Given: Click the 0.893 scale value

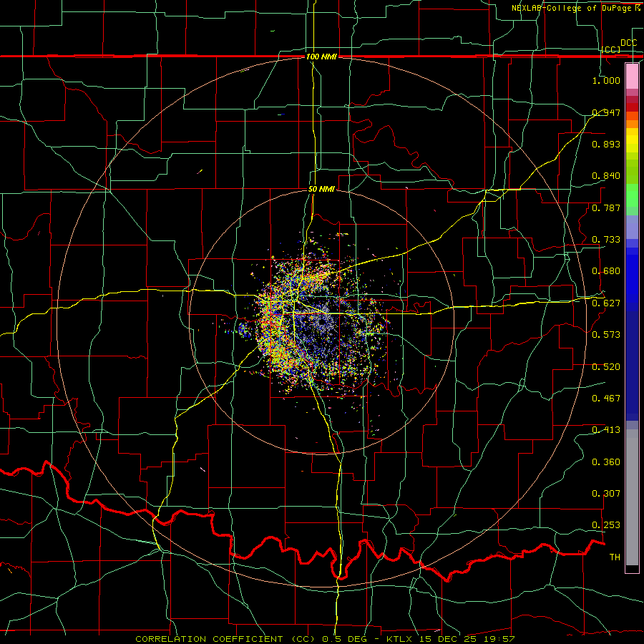Looking at the screenshot, I should pos(606,144).
